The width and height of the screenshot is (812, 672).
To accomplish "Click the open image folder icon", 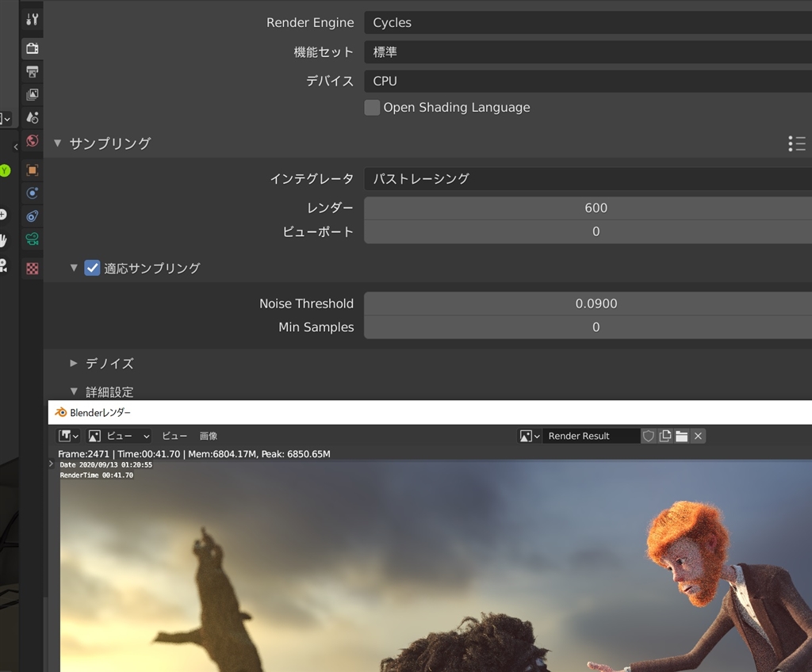I will tap(681, 436).
